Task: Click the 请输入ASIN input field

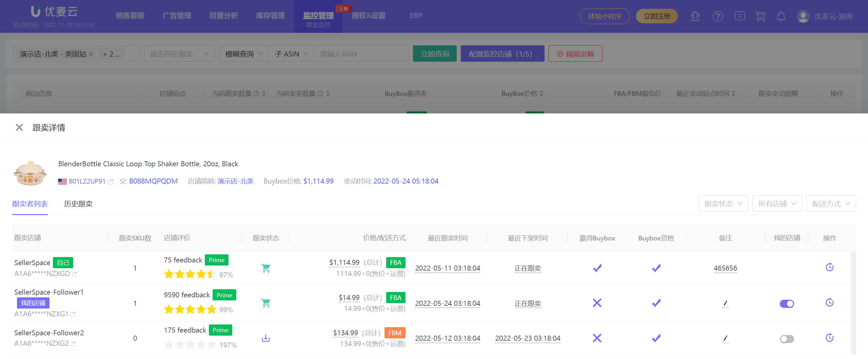Action: pos(361,54)
